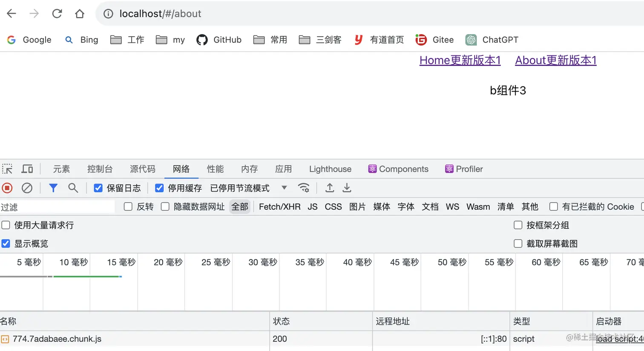Enable the 反转 filter checkbox
The width and height of the screenshot is (644, 351).
[x=128, y=207]
